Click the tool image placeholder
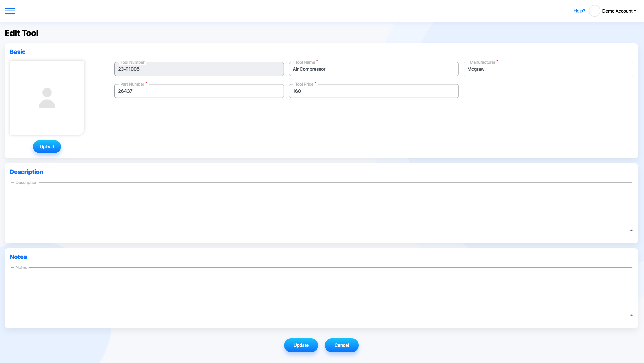 pos(47,98)
